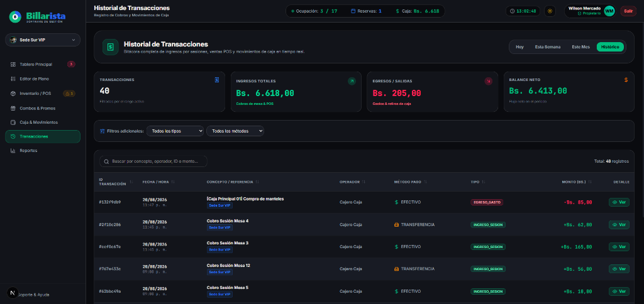Viewport: 644px width, 304px height.
Task: Click EFECTIVO method for Mesa 3
Action: point(408,247)
